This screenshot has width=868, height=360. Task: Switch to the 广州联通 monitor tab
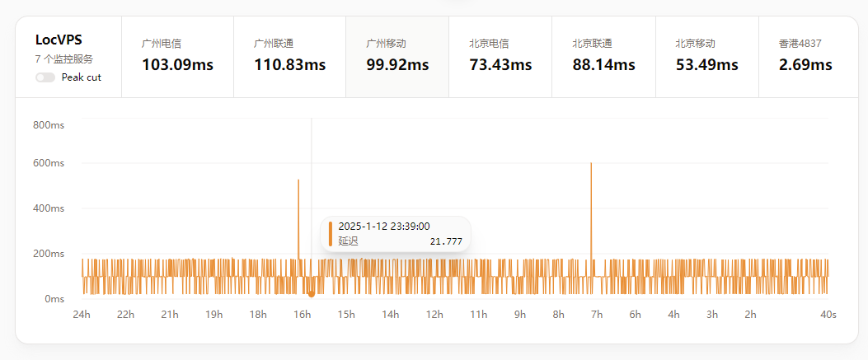point(289,56)
